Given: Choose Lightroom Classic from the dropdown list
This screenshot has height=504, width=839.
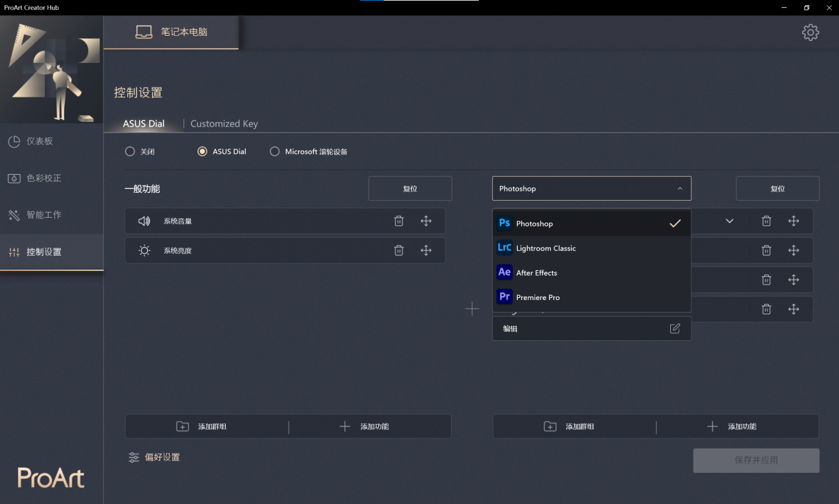Looking at the screenshot, I should [591, 248].
